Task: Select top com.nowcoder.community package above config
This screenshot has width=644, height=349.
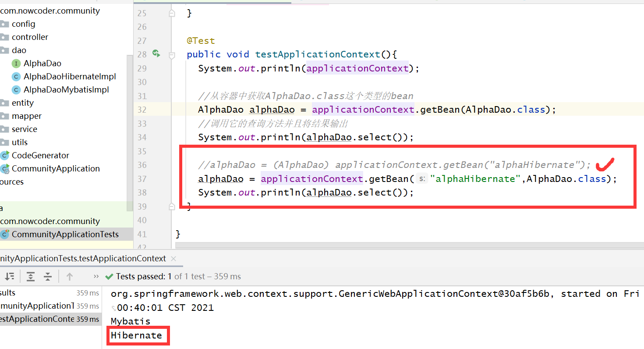Action: [x=50, y=11]
